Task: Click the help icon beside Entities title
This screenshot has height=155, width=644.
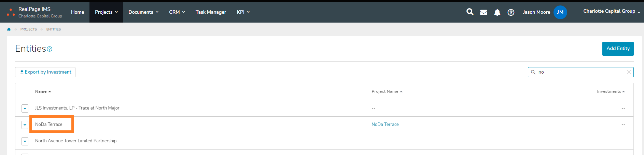Action: [x=50, y=49]
